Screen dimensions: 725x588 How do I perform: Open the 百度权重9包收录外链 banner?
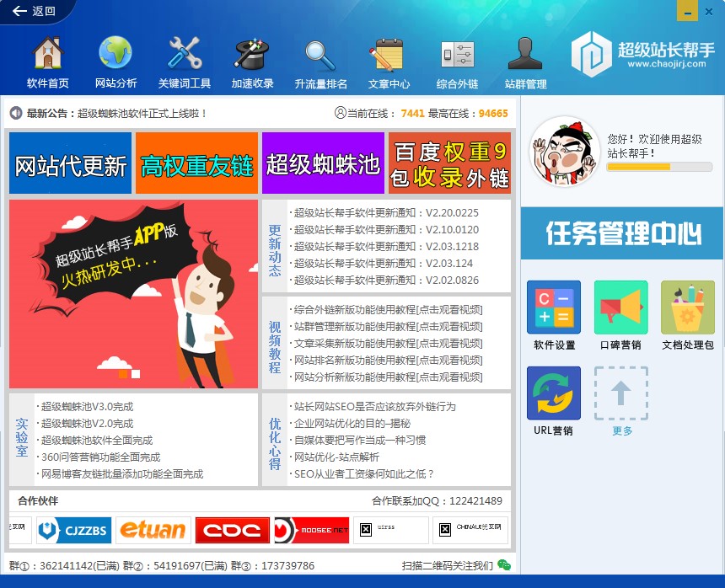450,163
